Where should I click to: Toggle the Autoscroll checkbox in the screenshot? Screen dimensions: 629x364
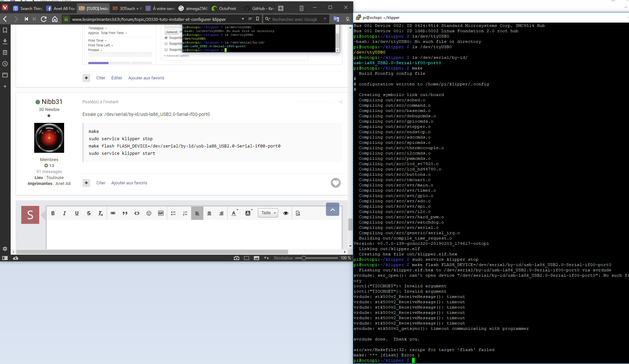pyautogui.click(x=172, y=32)
